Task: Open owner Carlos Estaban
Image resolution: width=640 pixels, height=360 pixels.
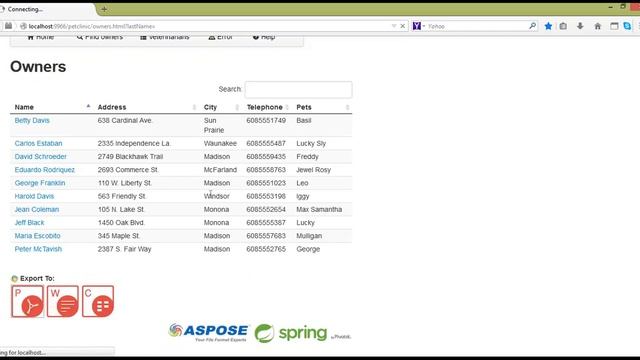Action: pos(38,143)
